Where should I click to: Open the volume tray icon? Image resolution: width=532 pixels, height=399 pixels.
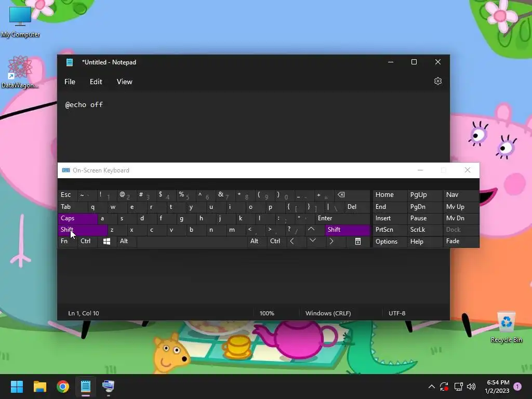coord(471,387)
